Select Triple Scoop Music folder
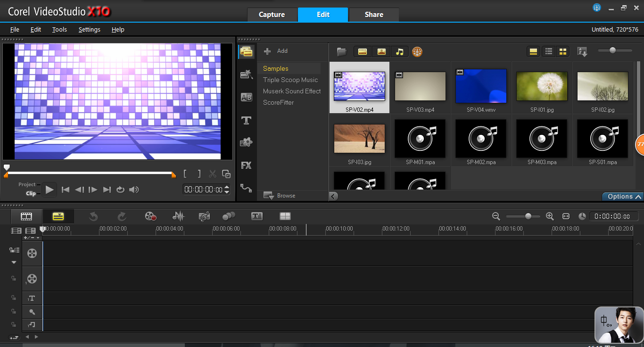This screenshot has height=347, width=644. coord(290,80)
